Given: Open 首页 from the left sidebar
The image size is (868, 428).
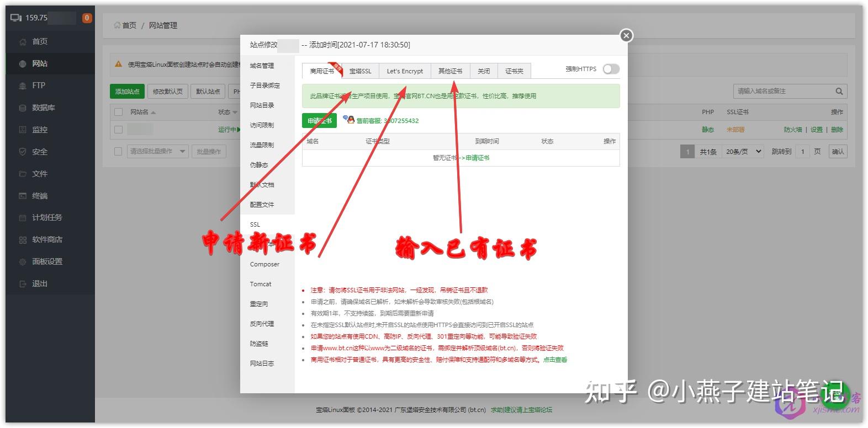Looking at the screenshot, I should pos(40,41).
